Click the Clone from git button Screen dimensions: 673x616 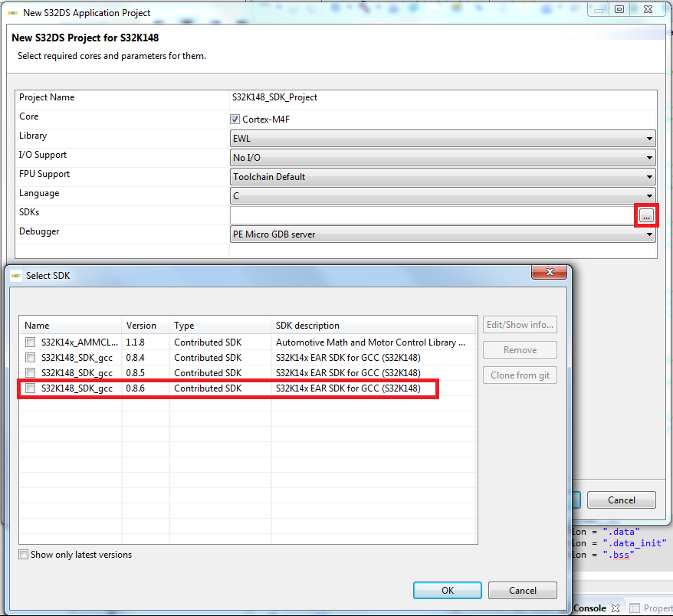tap(520, 375)
